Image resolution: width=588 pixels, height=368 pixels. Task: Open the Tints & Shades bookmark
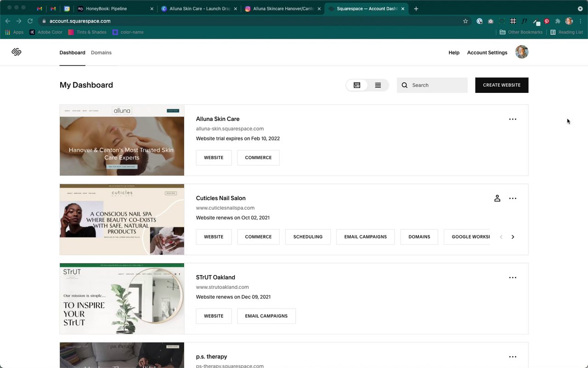pos(87,32)
